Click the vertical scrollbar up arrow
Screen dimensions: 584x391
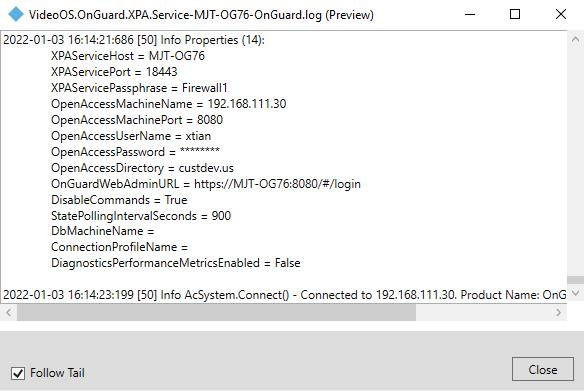point(575,39)
